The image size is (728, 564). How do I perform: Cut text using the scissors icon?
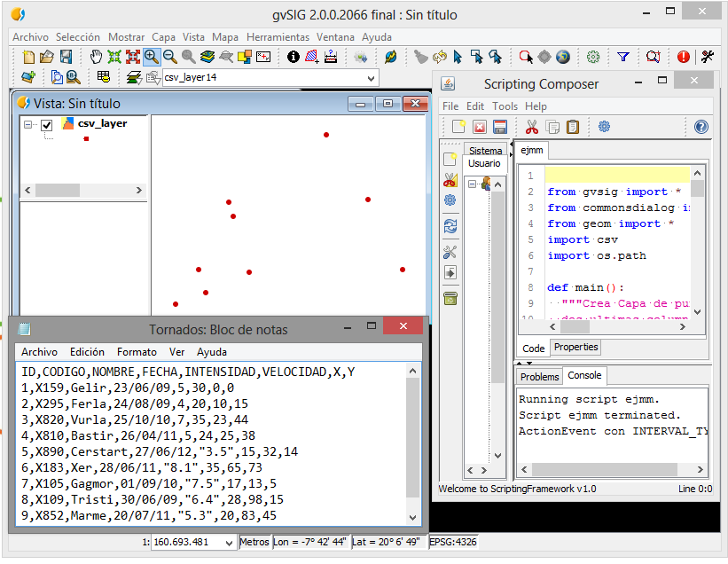(x=532, y=126)
